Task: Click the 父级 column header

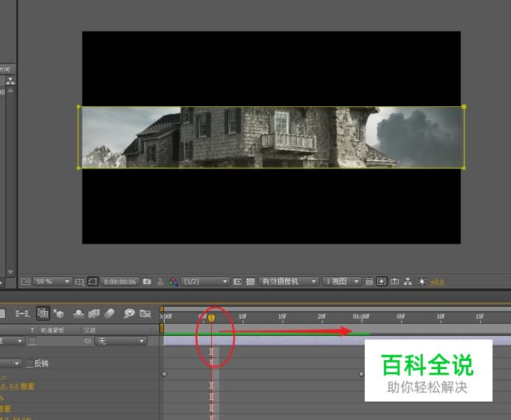Action: coord(89,330)
